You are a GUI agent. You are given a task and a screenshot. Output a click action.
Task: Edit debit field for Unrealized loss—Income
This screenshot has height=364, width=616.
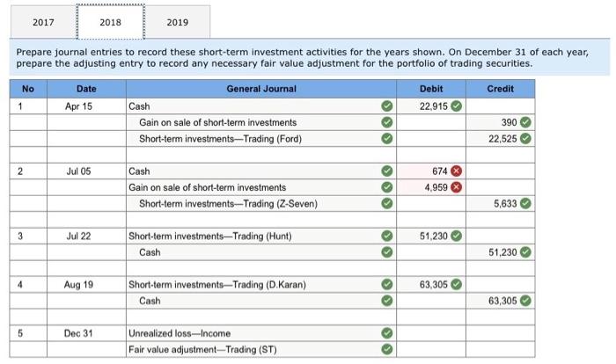(431, 333)
